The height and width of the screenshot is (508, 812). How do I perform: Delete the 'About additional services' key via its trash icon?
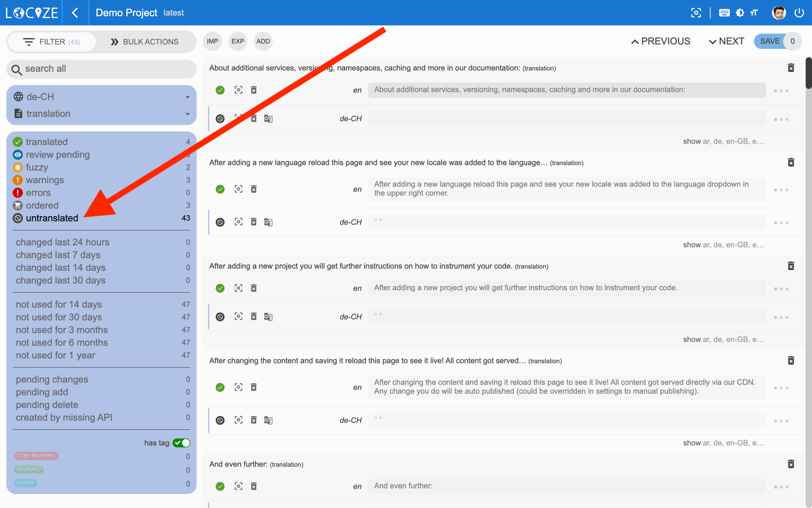tap(791, 68)
